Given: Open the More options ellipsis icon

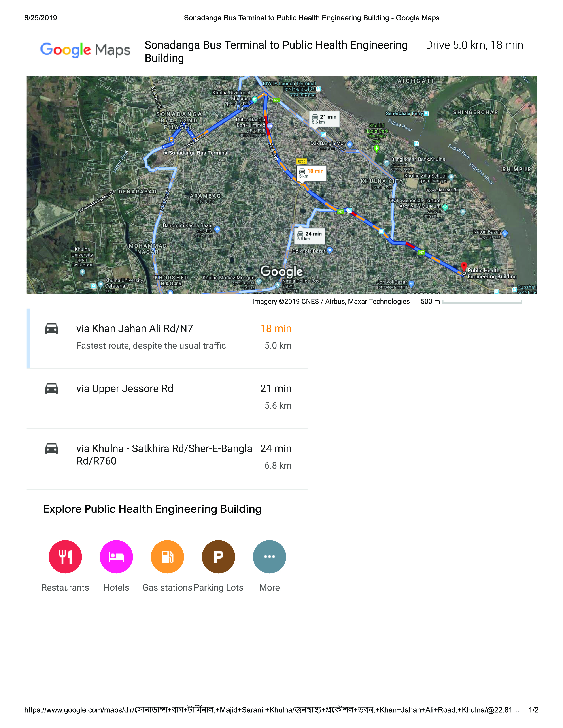Looking at the screenshot, I should (269, 557).
